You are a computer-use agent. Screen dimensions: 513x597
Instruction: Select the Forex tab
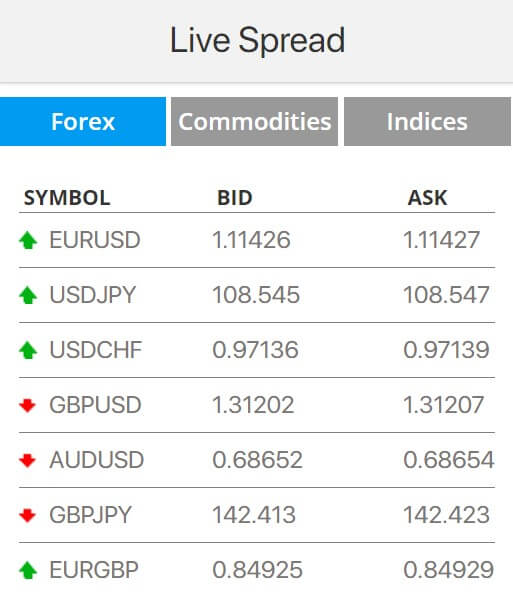point(83,121)
